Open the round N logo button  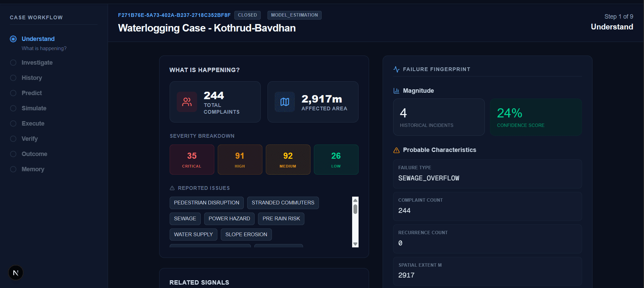tap(16, 273)
